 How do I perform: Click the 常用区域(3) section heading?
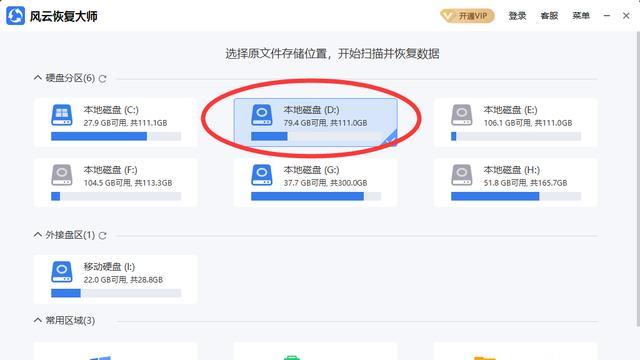coord(70,320)
